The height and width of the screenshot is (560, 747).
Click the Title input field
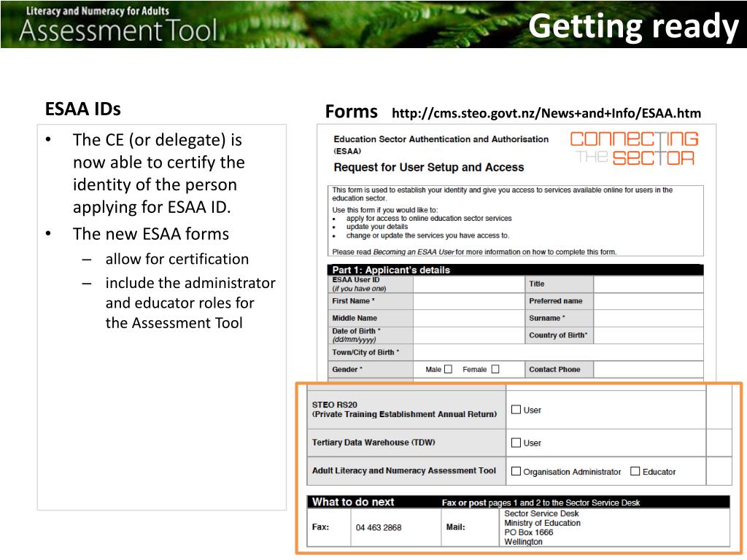tap(649, 284)
